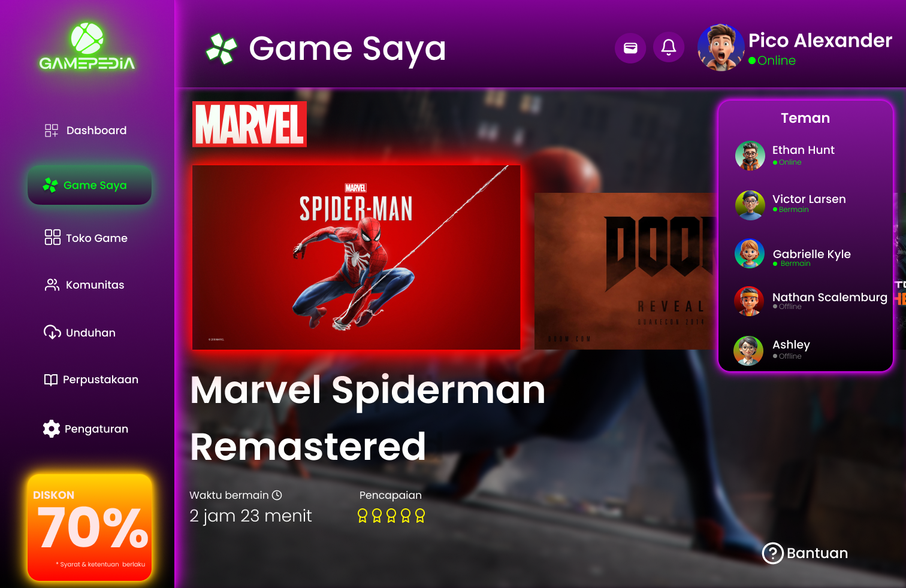Click the 70% DISKON promo banner
This screenshot has height=588, width=906.
click(x=90, y=528)
